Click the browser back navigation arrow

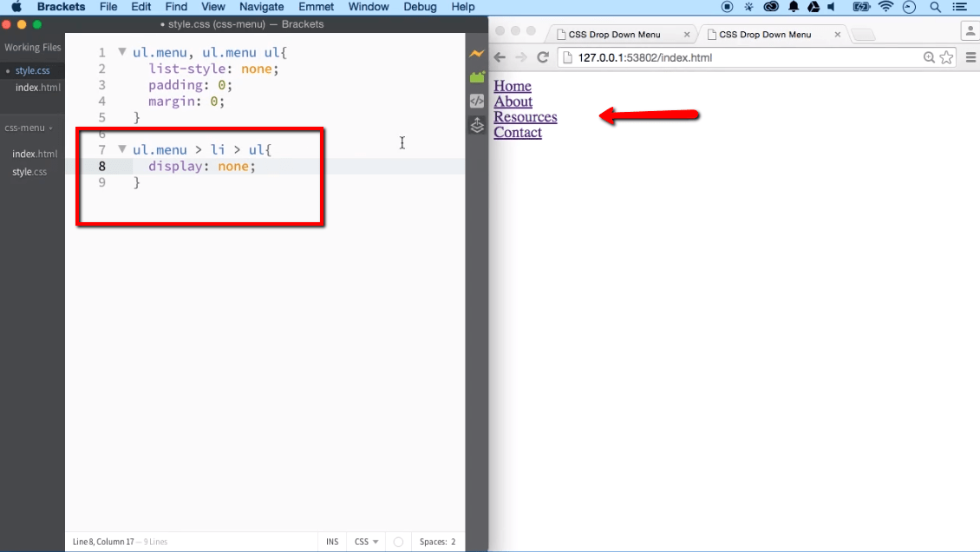pos(500,57)
